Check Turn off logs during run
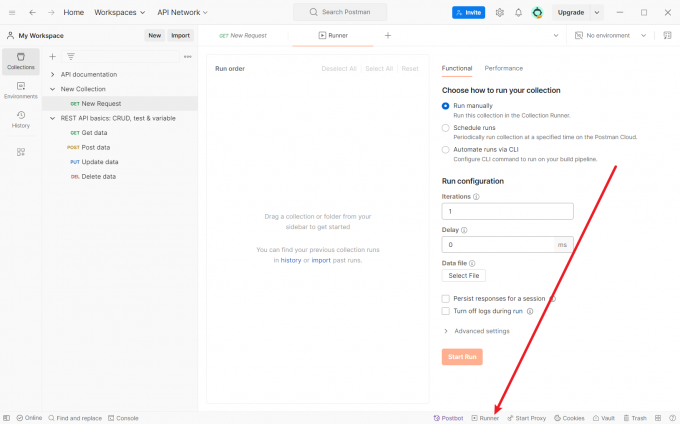Screen dimensions: 680x424 446,311
